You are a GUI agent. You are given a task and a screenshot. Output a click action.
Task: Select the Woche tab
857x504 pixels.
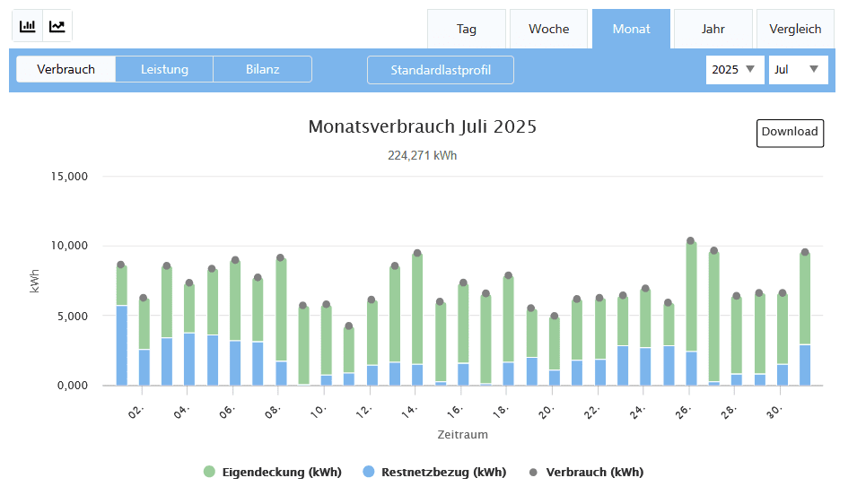click(x=548, y=29)
